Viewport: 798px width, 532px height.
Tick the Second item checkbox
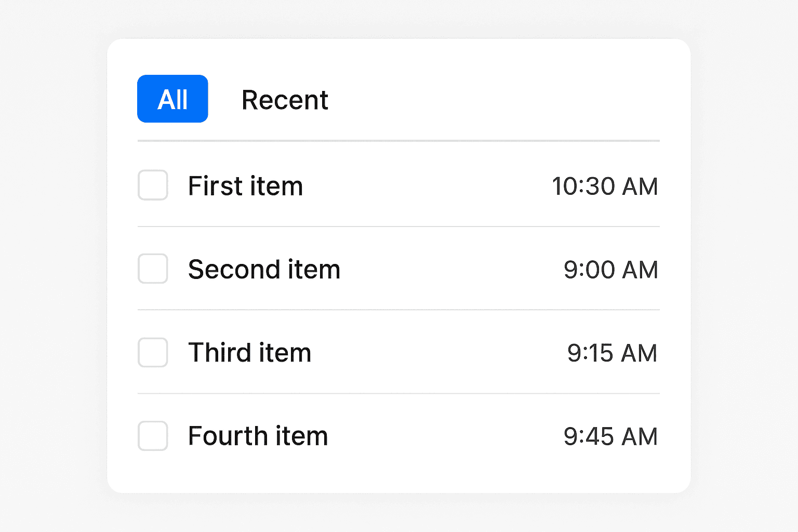pyautogui.click(x=153, y=269)
